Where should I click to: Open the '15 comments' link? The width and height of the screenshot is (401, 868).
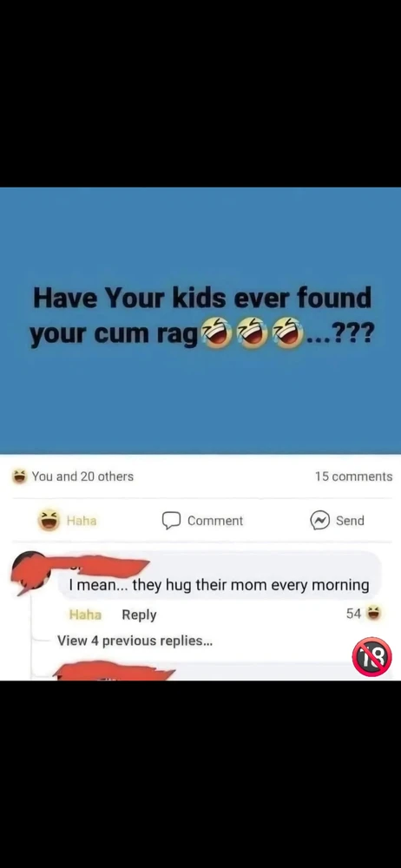click(353, 476)
